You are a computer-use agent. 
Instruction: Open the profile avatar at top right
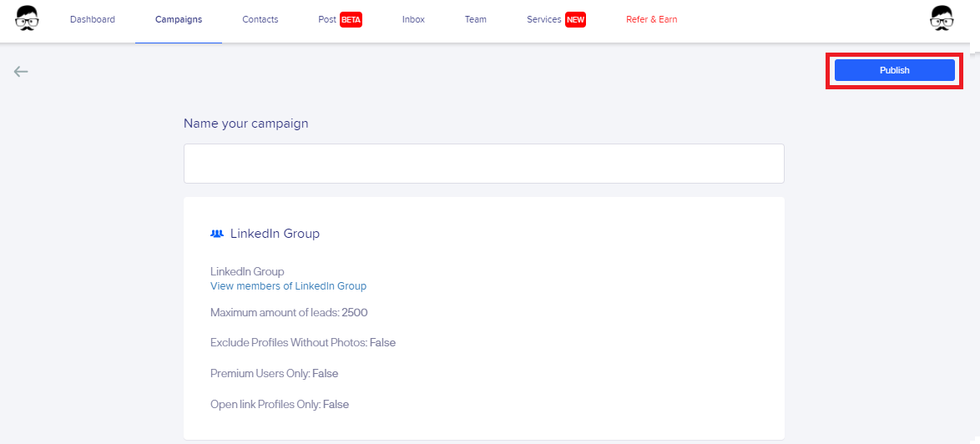coord(942,18)
